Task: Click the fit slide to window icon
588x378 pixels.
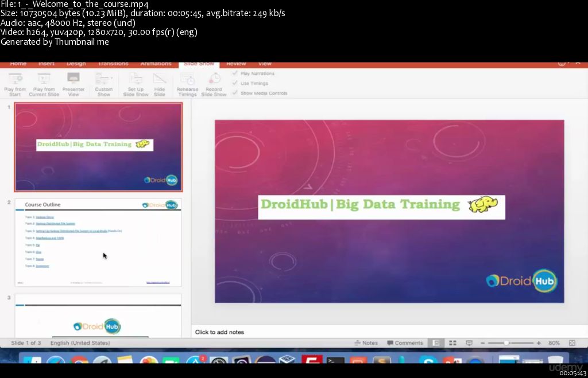Action: (572, 343)
